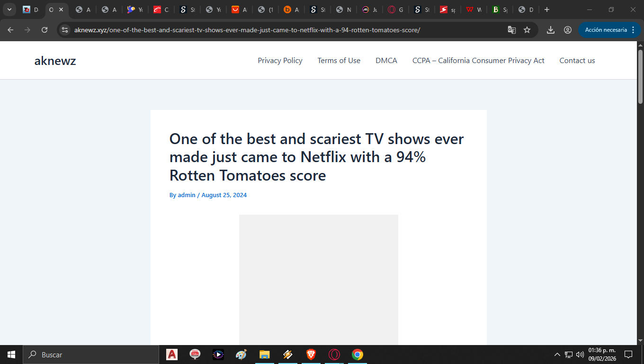Go back with the back arrow
The height and width of the screenshot is (364, 644).
pos(10,30)
